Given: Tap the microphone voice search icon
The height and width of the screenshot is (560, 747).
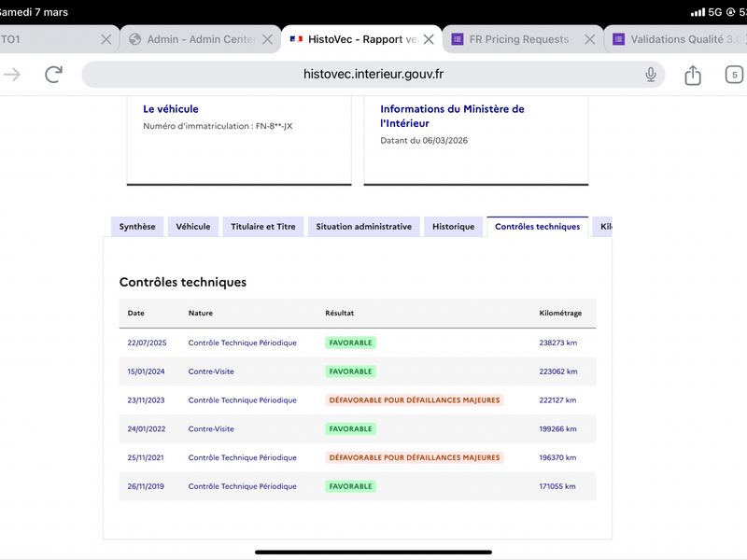Looking at the screenshot, I should coord(651,75).
